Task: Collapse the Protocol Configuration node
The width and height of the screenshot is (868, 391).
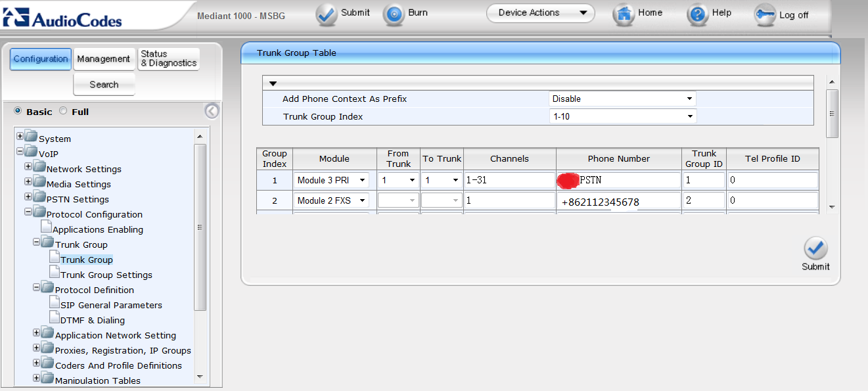Action: pos(28,212)
